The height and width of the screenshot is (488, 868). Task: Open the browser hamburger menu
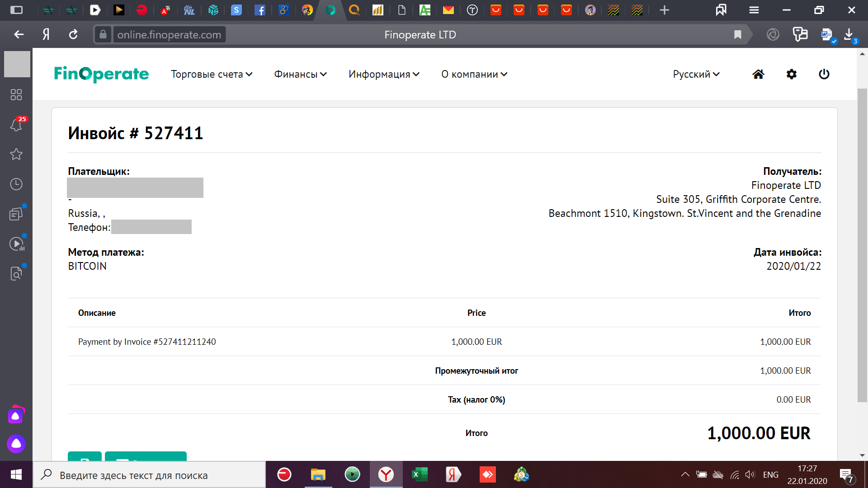pyautogui.click(x=754, y=10)
